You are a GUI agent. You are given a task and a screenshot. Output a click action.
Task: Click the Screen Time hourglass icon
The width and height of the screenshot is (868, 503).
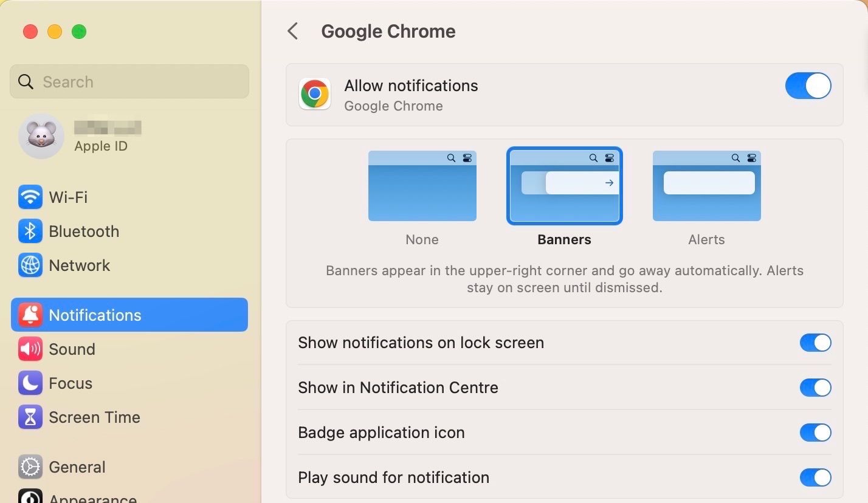30,417
